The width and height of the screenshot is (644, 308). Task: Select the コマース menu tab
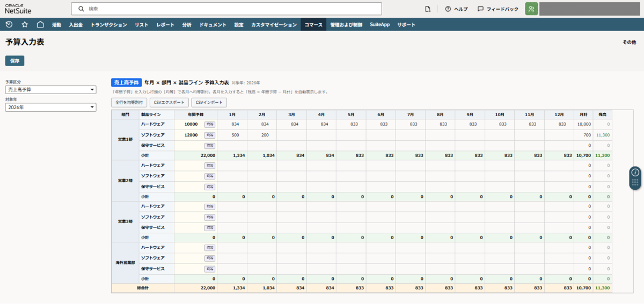(313, 25)
